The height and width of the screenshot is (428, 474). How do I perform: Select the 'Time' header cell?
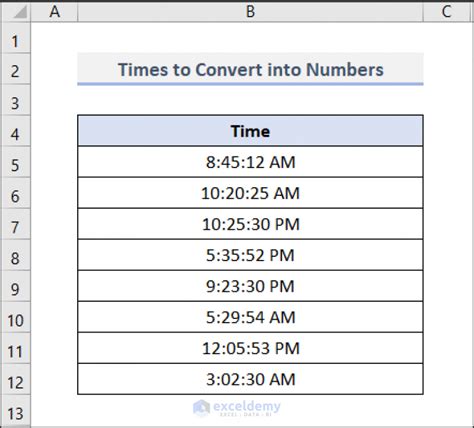(x=250, y=131)
